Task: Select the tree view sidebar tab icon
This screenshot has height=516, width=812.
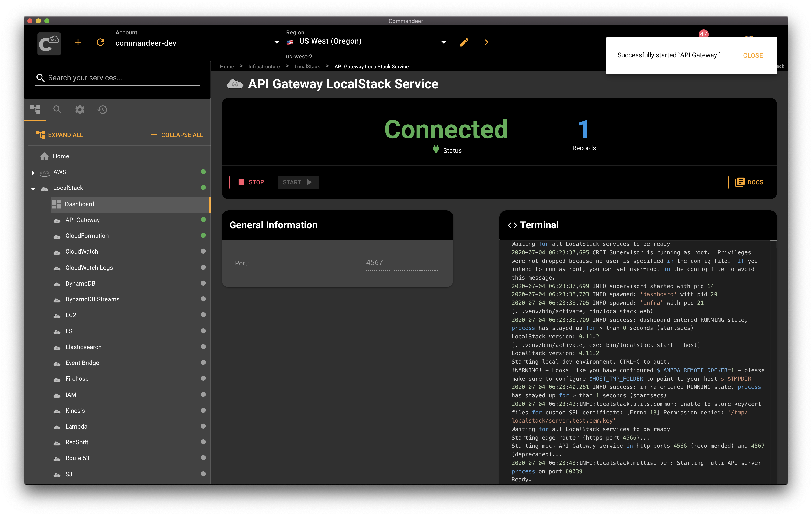Action: 35,109
